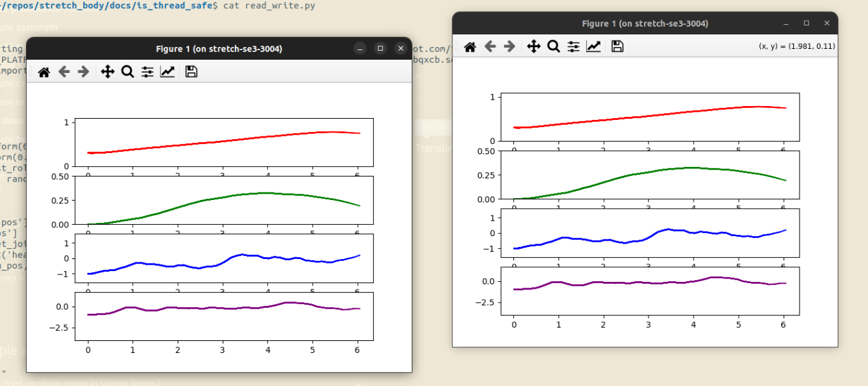Viewport: 868px width, 386px height.
Task: Open subplot configuration in right figure
Action: click(574, 46)
